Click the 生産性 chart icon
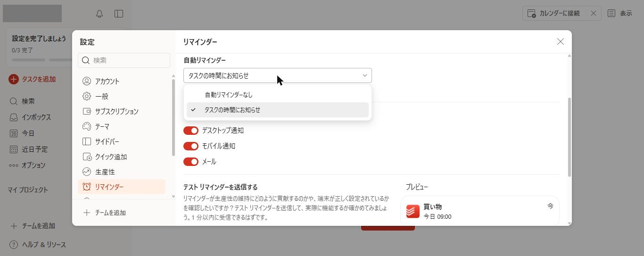Image resolution: width=644 pixels, height=256 pixels. (87, 172)
